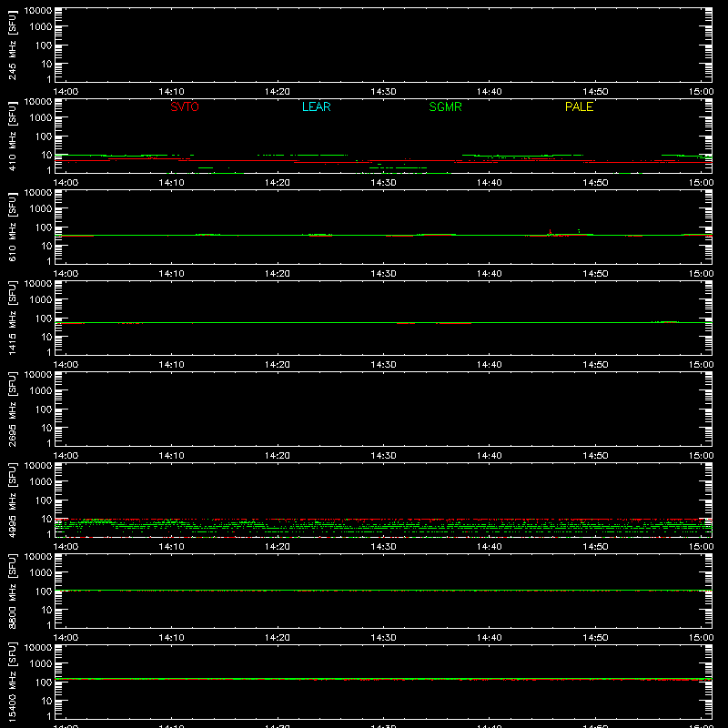Screen dimensions: 728x728
Task: Click the 14:10 label under the 410 MHz panel
Action: [172, 183]
